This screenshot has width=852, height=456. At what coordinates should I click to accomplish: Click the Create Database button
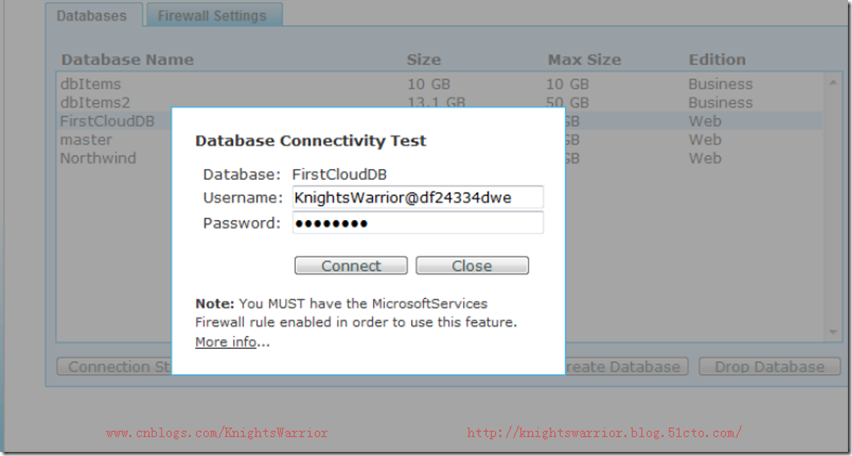[626, 366]
